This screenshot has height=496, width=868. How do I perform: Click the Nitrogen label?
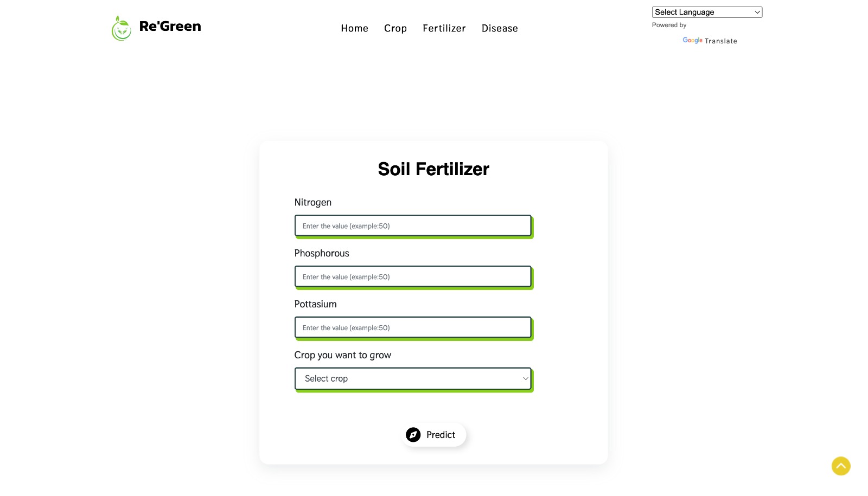(x=313, y=202)
